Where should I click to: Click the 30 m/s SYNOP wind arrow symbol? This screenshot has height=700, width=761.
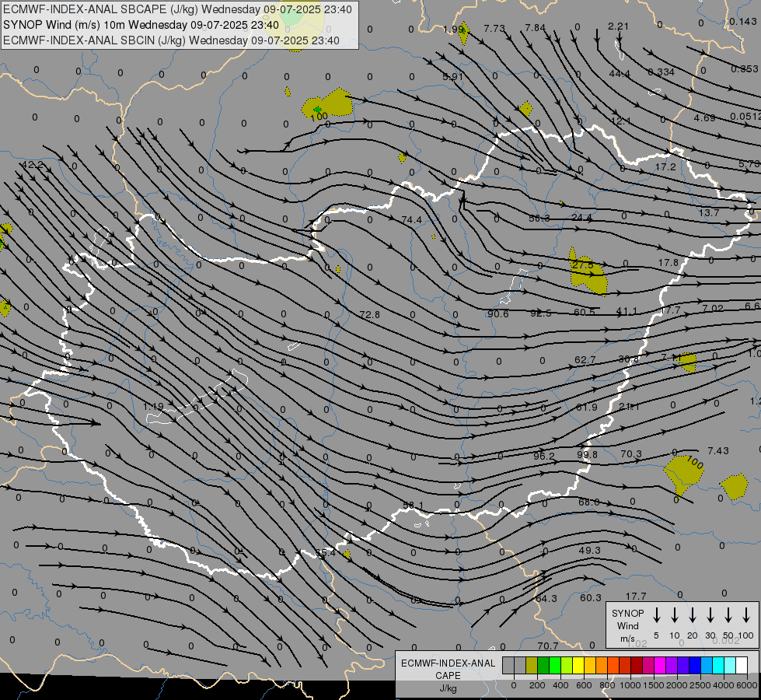pyautogui.click(x=710, y=614)
